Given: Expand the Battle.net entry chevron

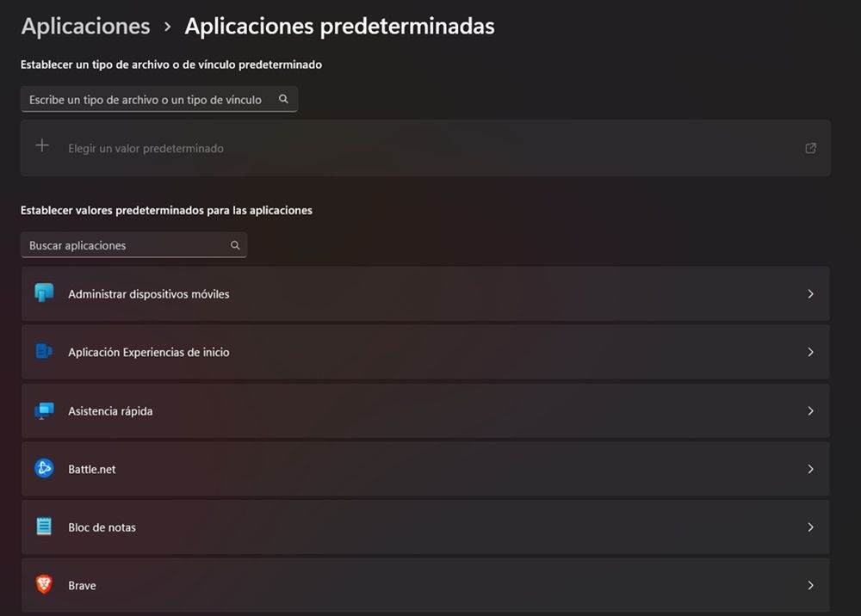Looking at the screenshot, I should (810, 469).
